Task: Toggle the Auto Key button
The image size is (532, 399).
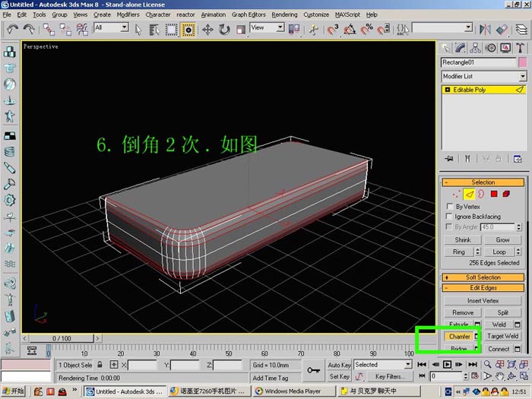Action: pyautogui.click(x=339, y=365)
